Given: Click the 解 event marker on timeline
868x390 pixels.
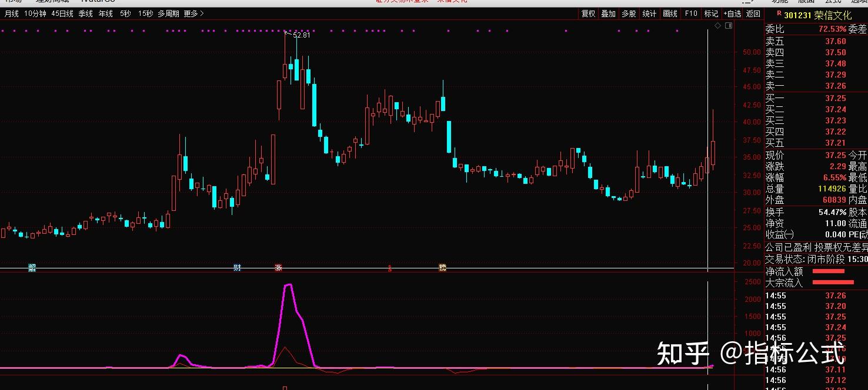Looking at the screenshot, I should (32, 268).
